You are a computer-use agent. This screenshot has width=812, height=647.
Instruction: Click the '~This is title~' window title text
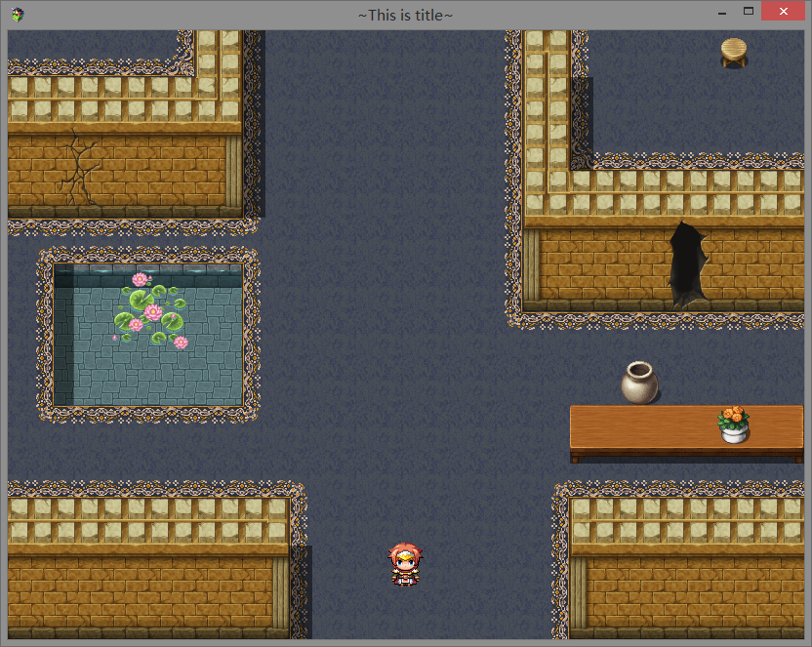[405, 15]
